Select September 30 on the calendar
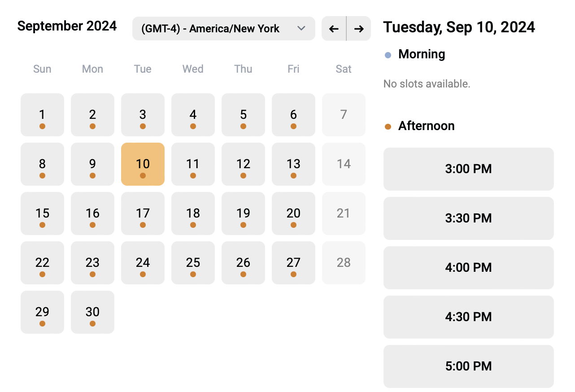Viewport: 575px width, 392px height. tap(92, 312)
